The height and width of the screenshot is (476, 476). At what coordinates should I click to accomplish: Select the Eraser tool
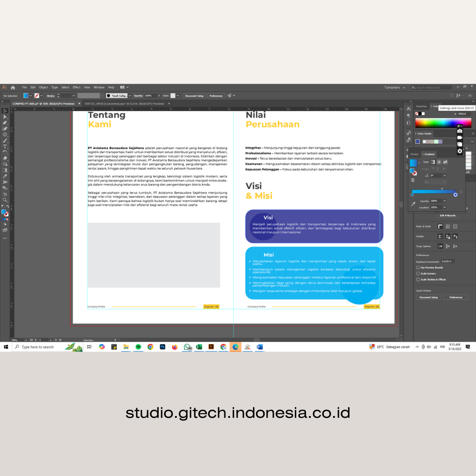point(5,158)
